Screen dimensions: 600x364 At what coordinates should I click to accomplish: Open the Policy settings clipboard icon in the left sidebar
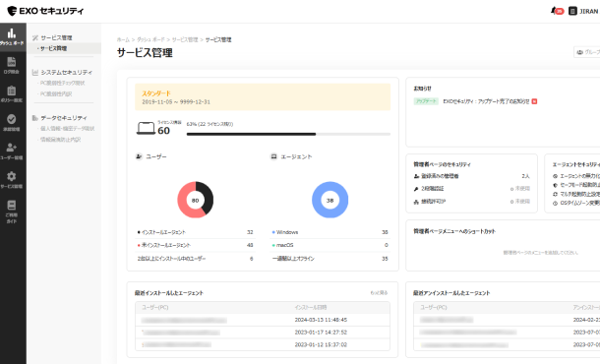click(x=12, y=91)
